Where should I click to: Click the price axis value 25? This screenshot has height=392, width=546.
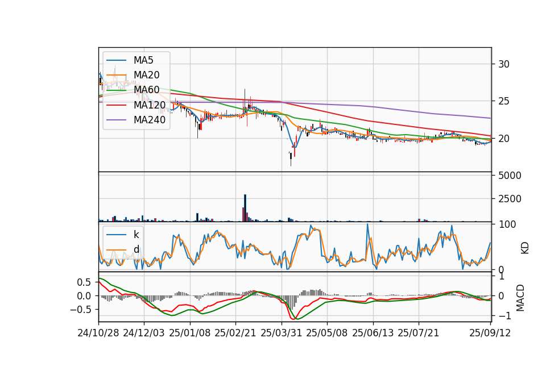pos(504,102)
